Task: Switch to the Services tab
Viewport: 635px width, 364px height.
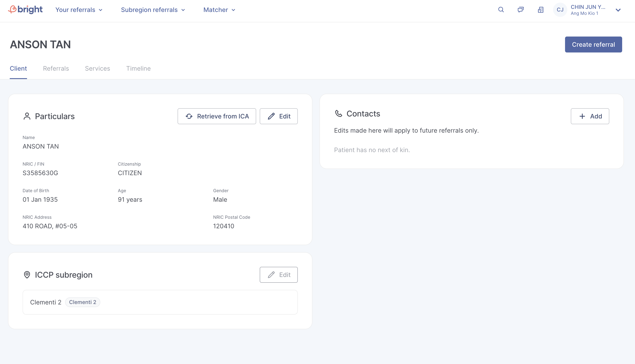Action: pos(97,68)
